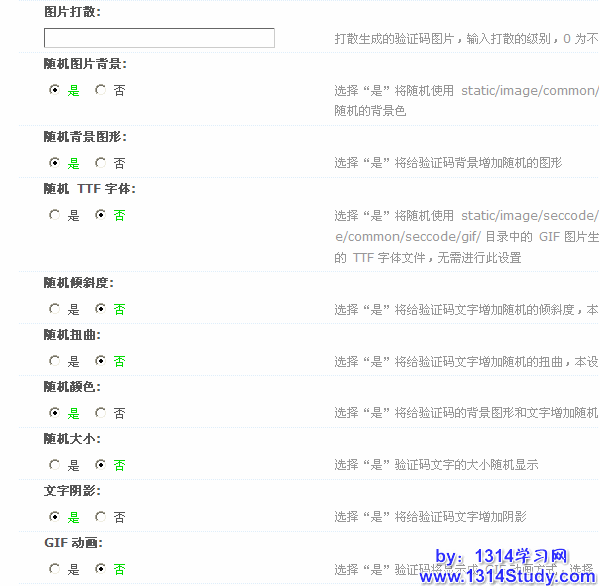
Task: Select 否 radio for 随机扭曲
Action: 100,360
